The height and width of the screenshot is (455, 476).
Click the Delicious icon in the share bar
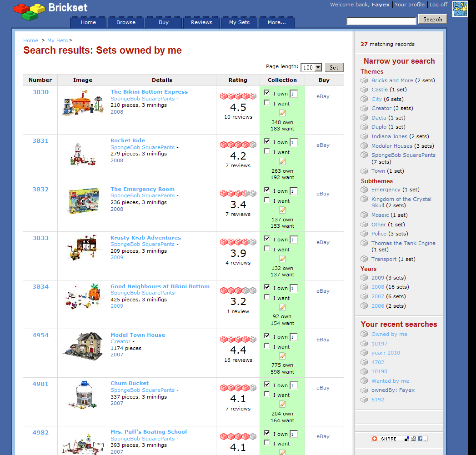(407, 439)
